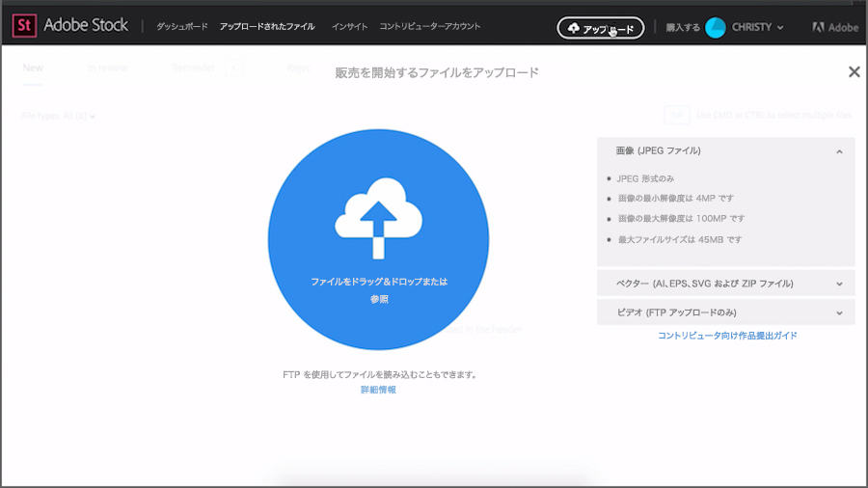
Task: Select the dimmed In review tab
Action: click(107, 68)
